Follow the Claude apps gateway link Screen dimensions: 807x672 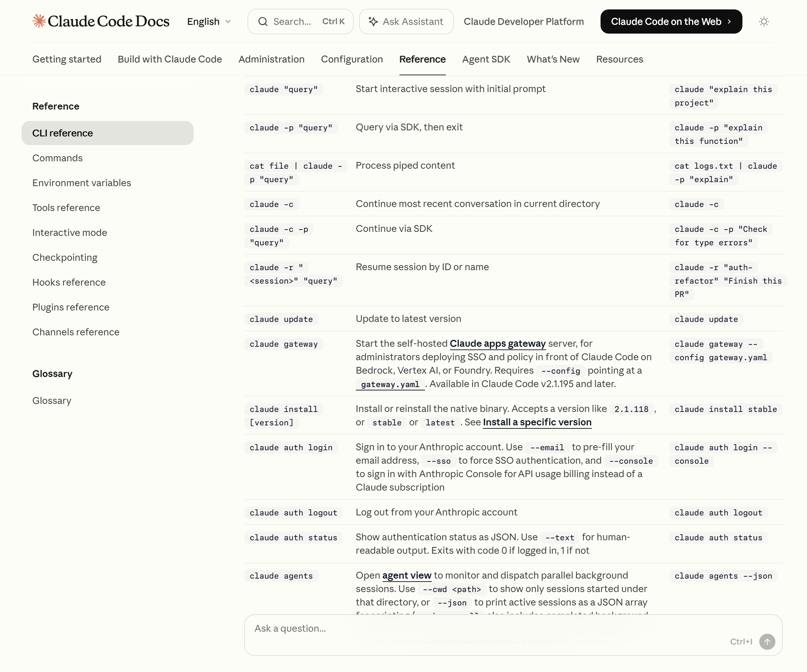pyautogui.click(x=498, y=343)
